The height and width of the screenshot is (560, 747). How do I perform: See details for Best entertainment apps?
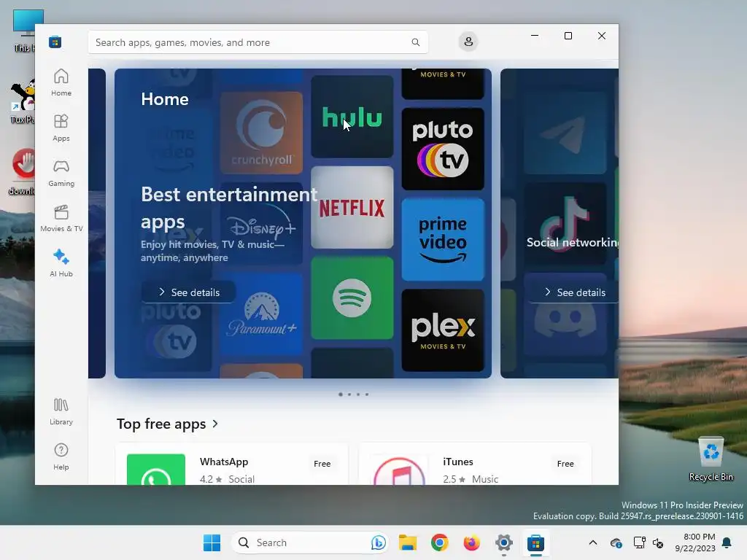pos(189,292)
